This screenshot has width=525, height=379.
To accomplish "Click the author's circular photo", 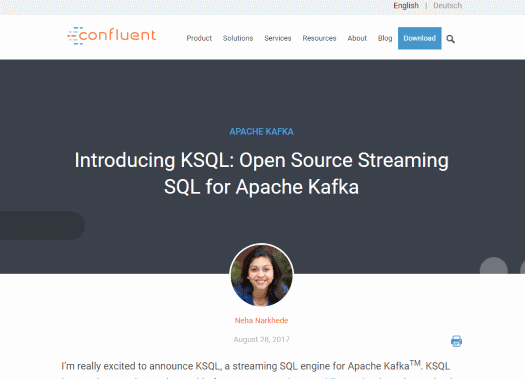I will tap(261, 275).
